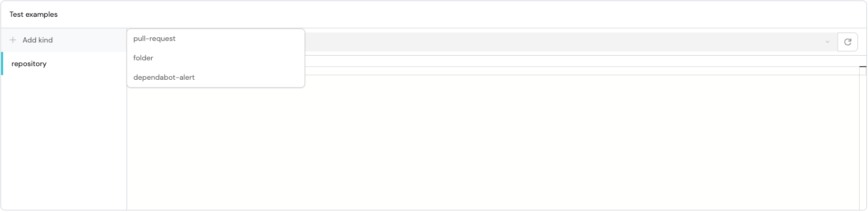The height and width of the screenshot is (212, 868).
Task: Select dependabot-alert from the kind menu
Action: pyautogui.click(x=164, y=78)
